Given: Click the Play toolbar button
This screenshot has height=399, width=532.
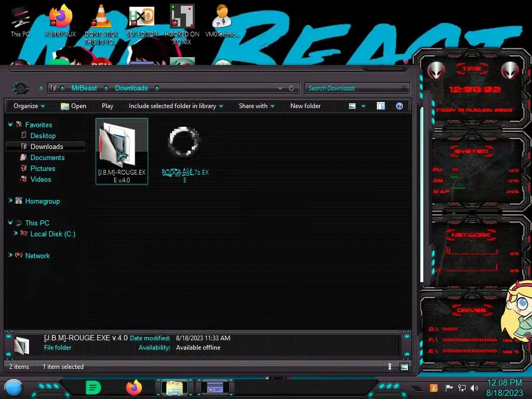Looking at the screenshot, I should pyautogui.click(x=107, y=106).
